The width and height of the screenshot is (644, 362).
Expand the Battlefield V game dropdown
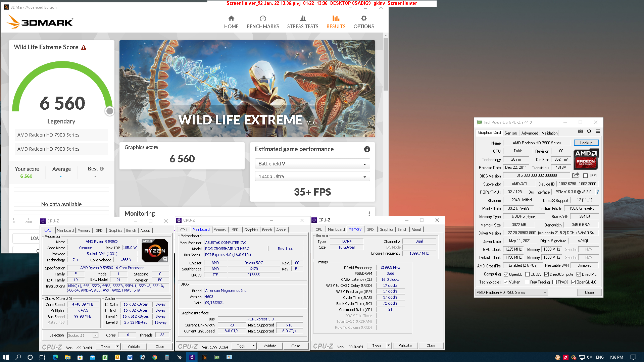pos(312,164)
